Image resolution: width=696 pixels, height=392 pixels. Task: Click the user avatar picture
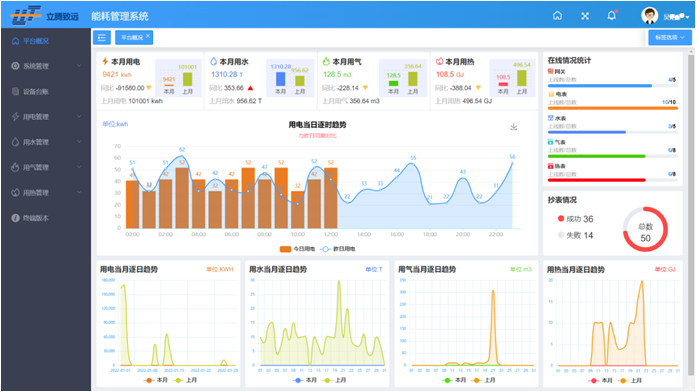point(649,16)
